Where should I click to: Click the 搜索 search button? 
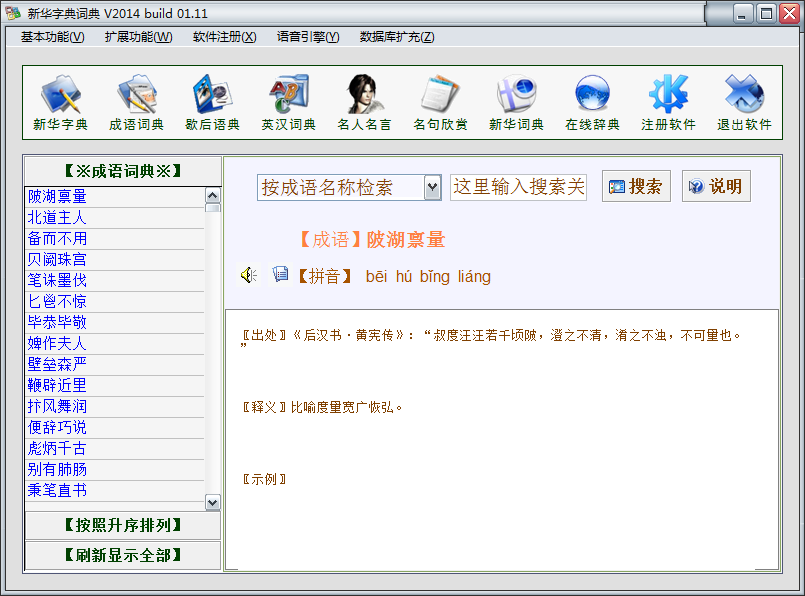(636, 186)
